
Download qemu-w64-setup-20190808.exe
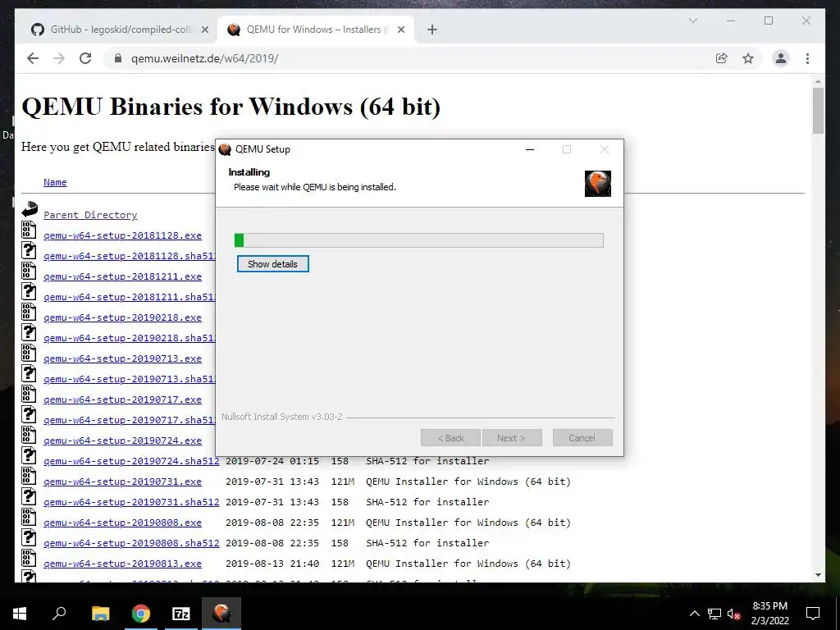click(x=123, y=523)
